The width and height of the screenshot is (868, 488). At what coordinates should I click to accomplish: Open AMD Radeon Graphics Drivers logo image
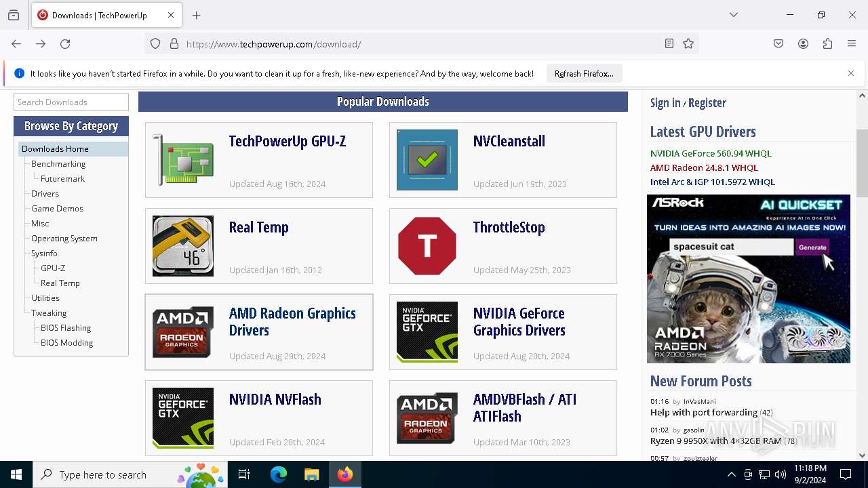coord(183,332)
